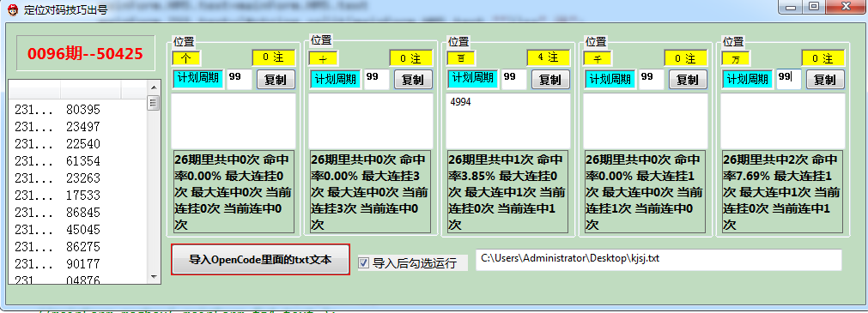
Task: Copy results for the 十 position
Action: tap(413, 79)
